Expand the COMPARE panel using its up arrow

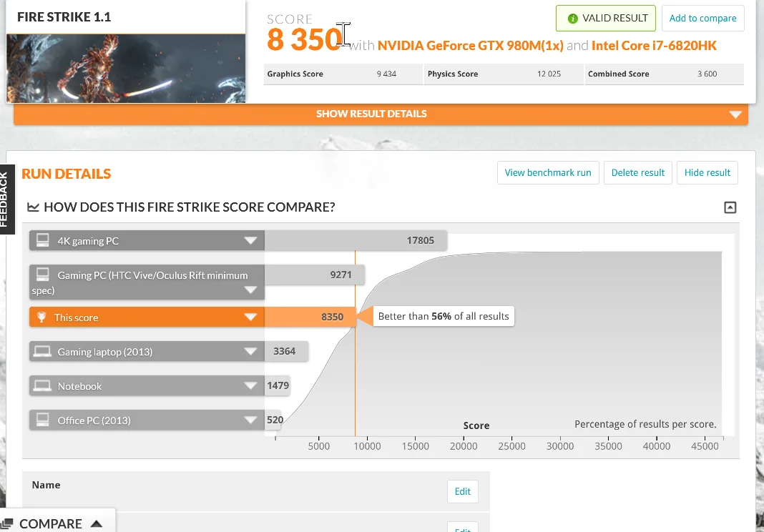click(x=97, y=523)
